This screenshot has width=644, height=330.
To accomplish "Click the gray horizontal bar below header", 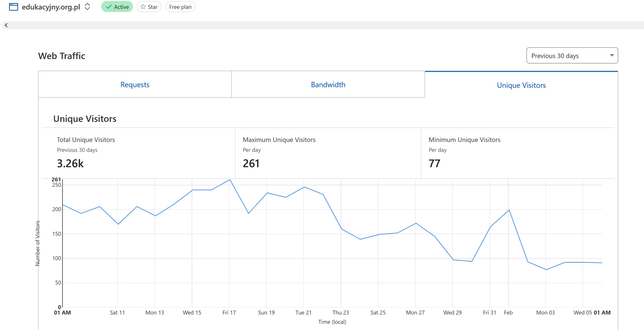I will pyautogui.click(x=322, y=25).
